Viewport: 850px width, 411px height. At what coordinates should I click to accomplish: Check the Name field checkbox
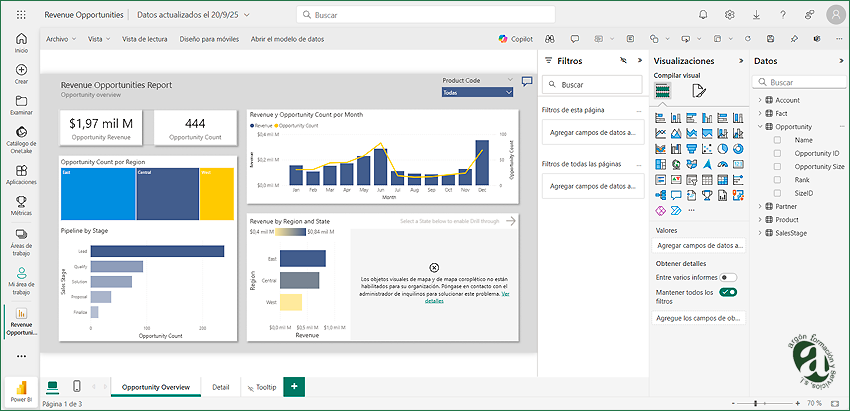777,140
